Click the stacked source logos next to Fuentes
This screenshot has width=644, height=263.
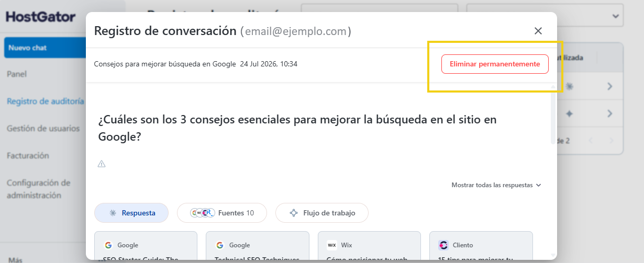(x=203, y=213)
